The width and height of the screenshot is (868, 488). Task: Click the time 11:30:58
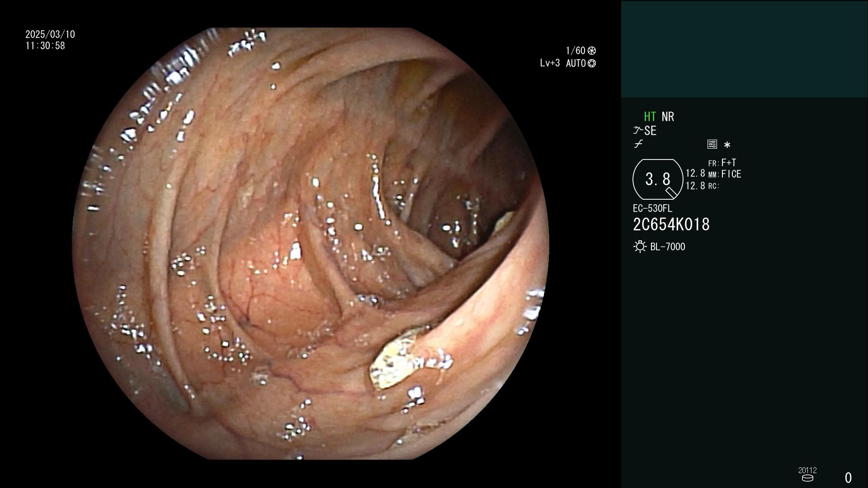(x=45, y=46)
